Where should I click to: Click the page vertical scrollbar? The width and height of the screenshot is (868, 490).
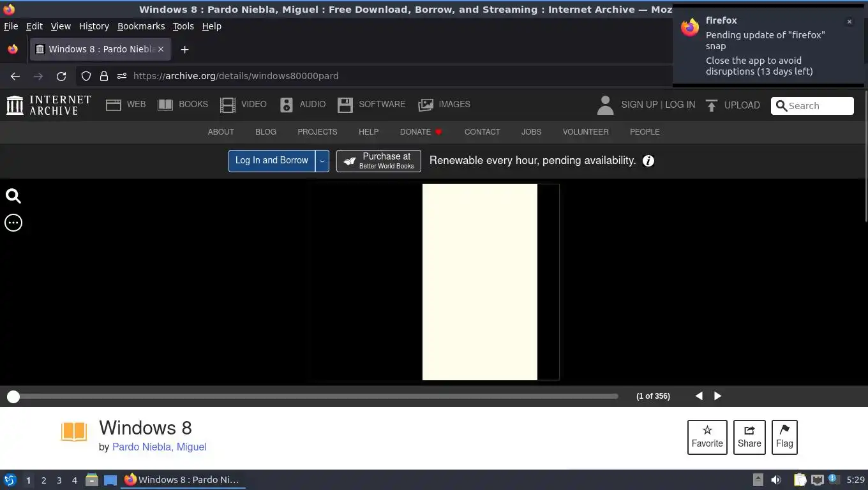(x=865, y=156)
